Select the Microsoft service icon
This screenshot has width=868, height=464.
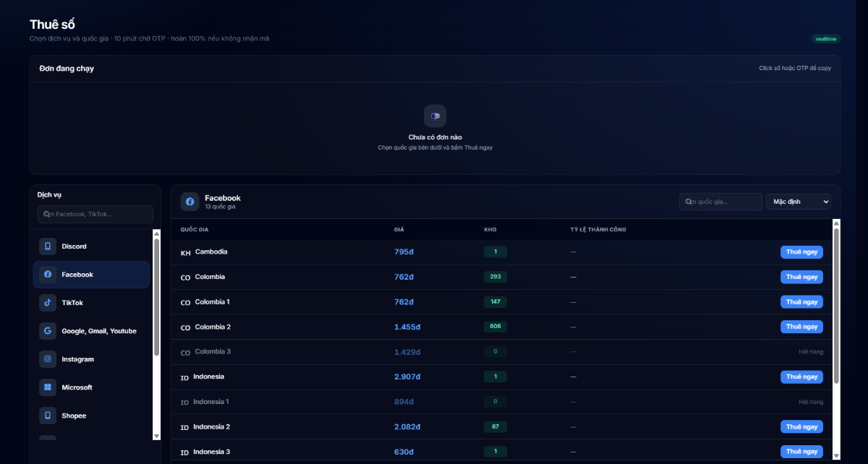coord(48,387)
